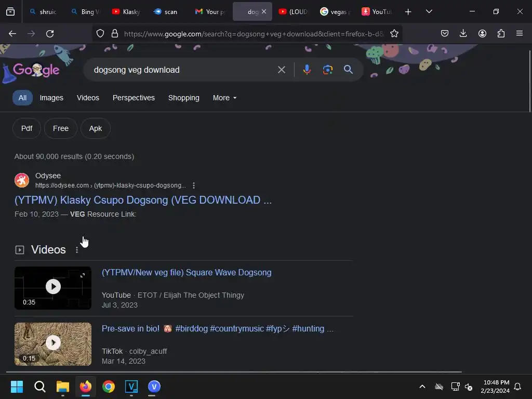Switch to the Gmail tab
Viewport: 532px width, 399px height.
coord(210,12)
